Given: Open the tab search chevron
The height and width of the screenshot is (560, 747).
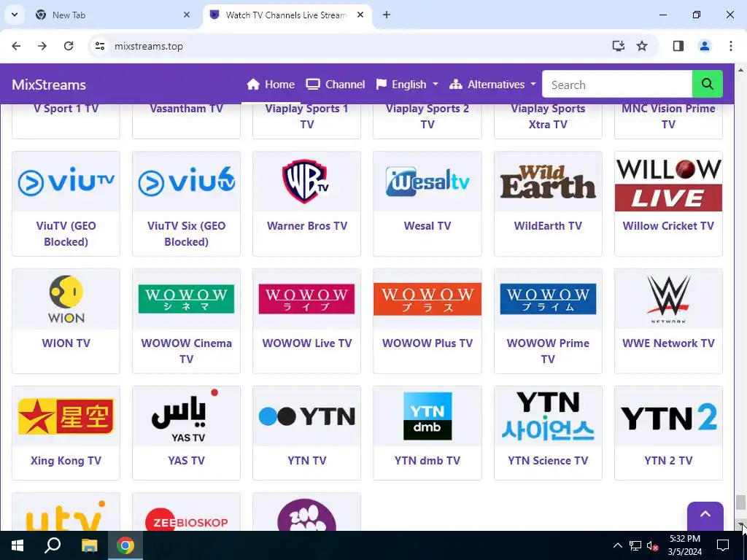Looking at the screenshot, I should 15,15.
